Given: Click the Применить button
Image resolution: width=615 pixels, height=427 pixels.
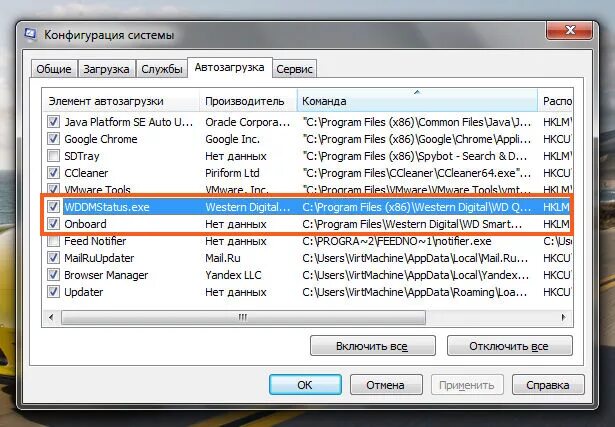Looking at the screenshot, I should coord(467,385).
